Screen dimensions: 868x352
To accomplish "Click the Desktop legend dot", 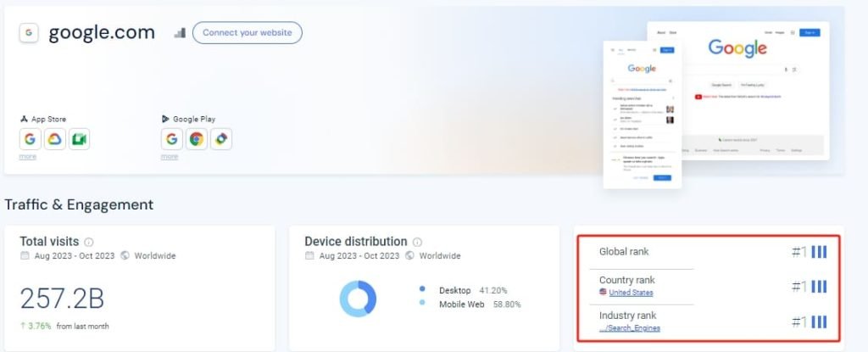I will [x=422, y=288].
